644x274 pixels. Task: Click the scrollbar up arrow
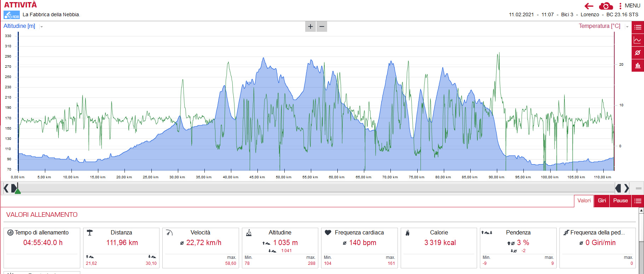click(x=641, y=210)
